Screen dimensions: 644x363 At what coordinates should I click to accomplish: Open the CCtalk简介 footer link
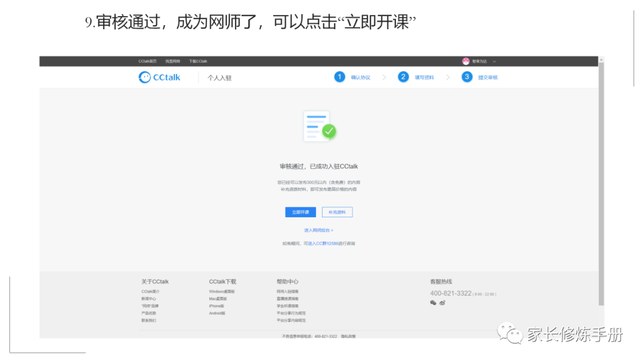pos(151,291)
